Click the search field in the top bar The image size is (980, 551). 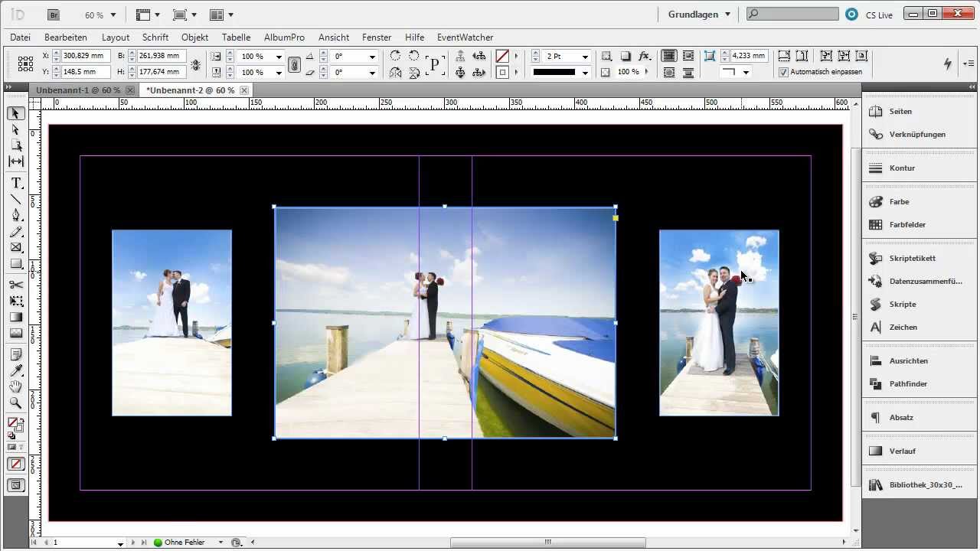792,14
